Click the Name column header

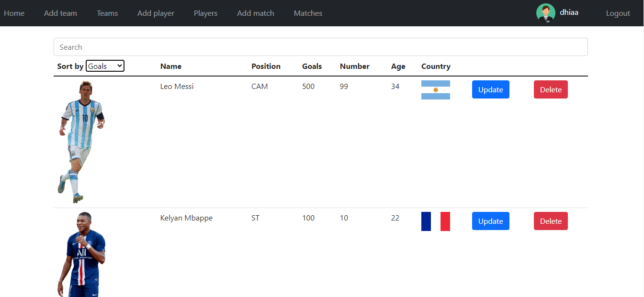171,66
